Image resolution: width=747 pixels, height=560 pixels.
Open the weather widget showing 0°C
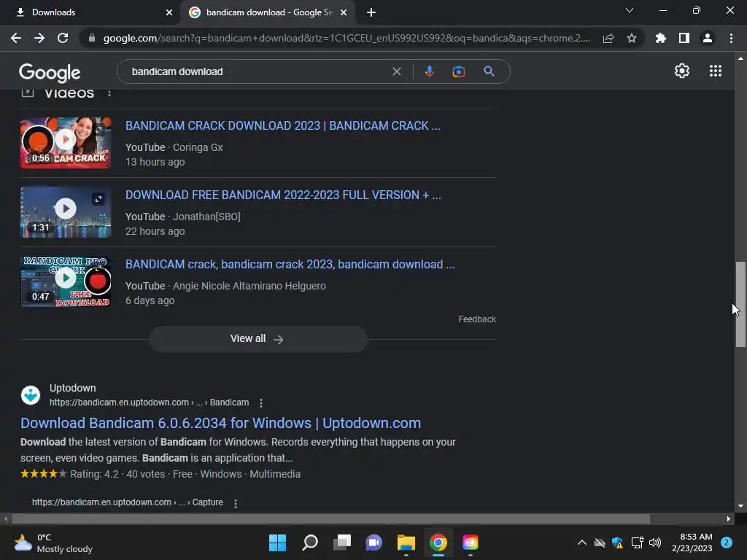(x=53, y=542)
